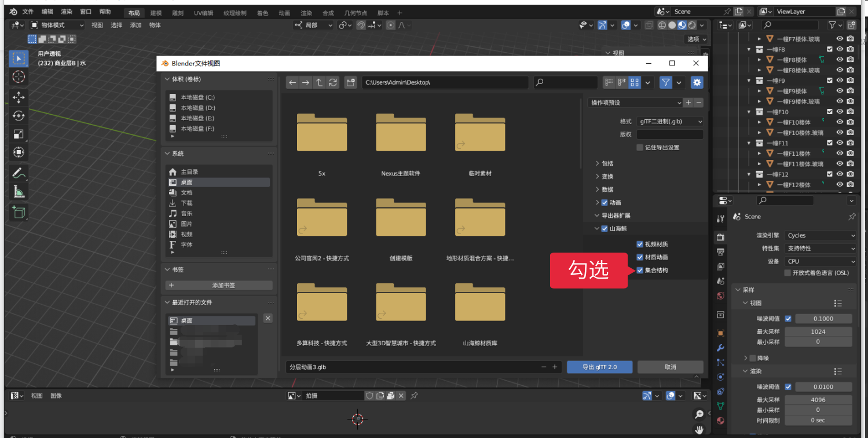The height and width of the screenshot is (438, 868).
Task: Hide 一幢F8楼体 with its eye icon
Action: (840, 60)
